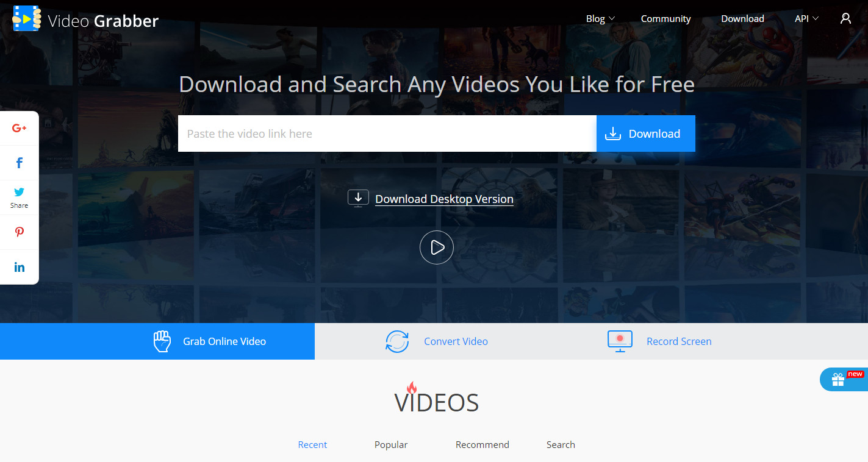Open the gift box new promotion icon

[838, 380]
